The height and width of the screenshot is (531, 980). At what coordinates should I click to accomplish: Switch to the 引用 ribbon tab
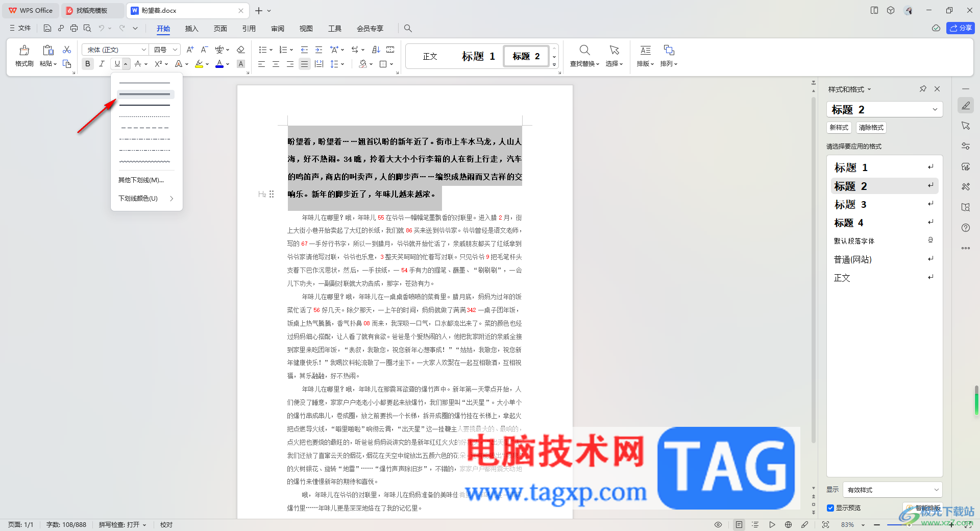coord(249,29)
